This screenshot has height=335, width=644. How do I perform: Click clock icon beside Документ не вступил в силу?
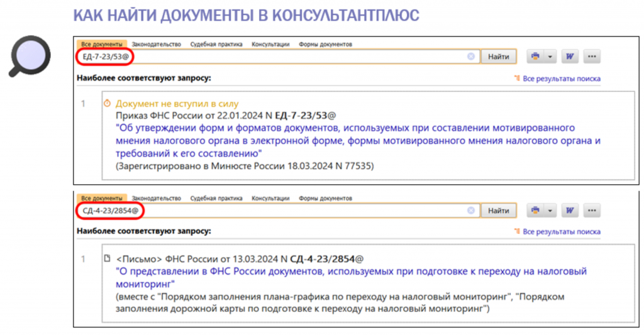click(107, 103)
